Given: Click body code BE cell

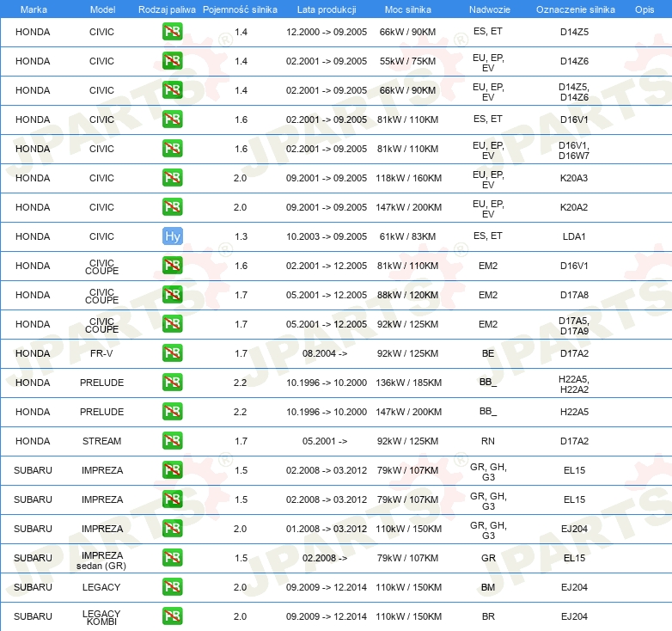Looking at the screenshot, I should (x=488, y=353).
